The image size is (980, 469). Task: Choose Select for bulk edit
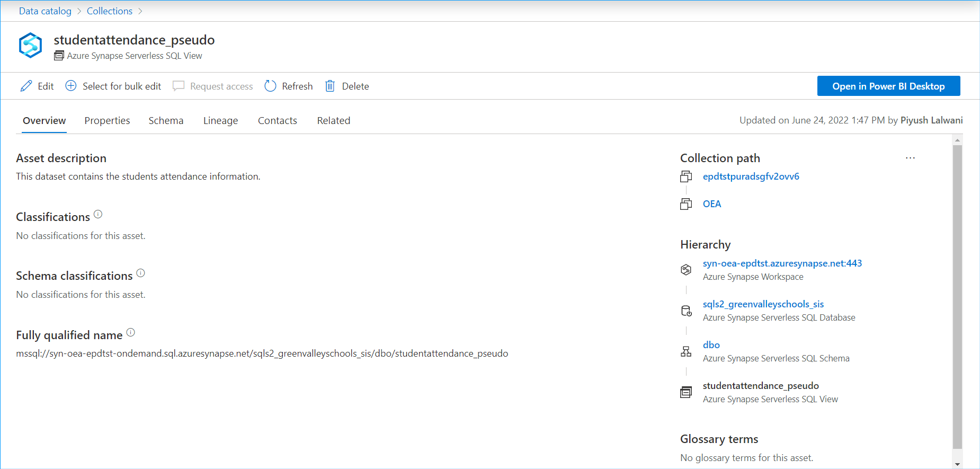[x=122, y=86]
